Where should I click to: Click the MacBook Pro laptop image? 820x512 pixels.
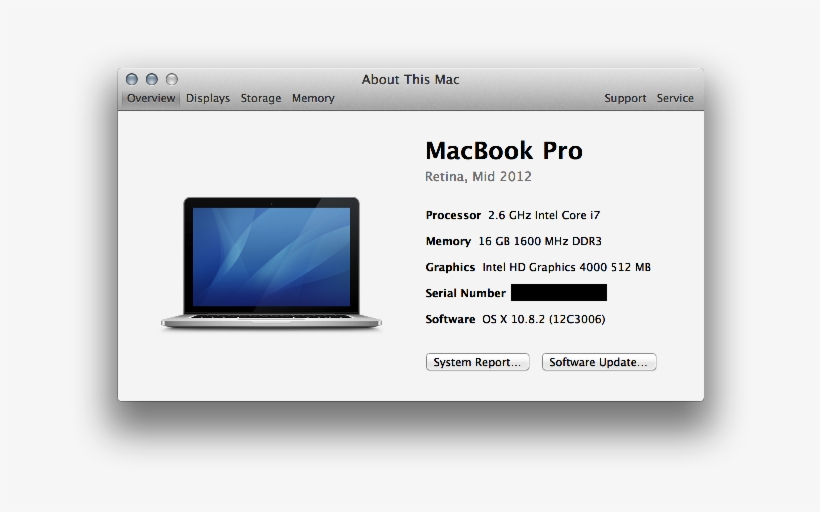point(271,263)
